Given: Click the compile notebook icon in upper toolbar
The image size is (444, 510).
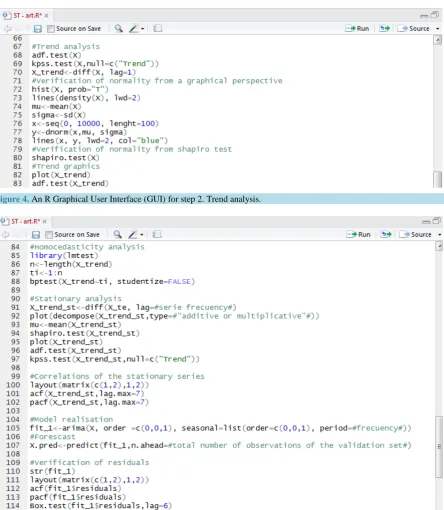Looking at the screenshot, I should (x=158, y=28).
